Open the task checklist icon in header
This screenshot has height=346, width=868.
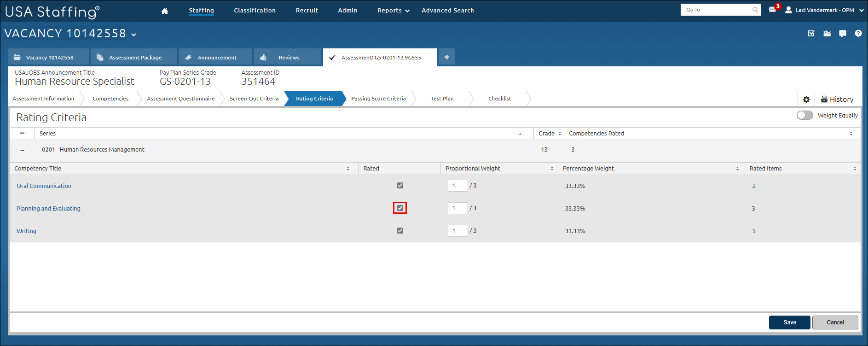811,33
